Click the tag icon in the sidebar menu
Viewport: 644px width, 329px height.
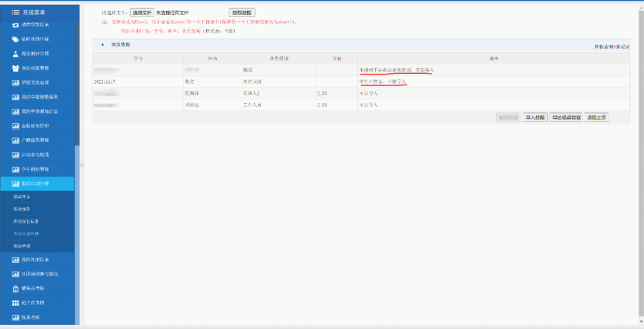tap(15, 38)
